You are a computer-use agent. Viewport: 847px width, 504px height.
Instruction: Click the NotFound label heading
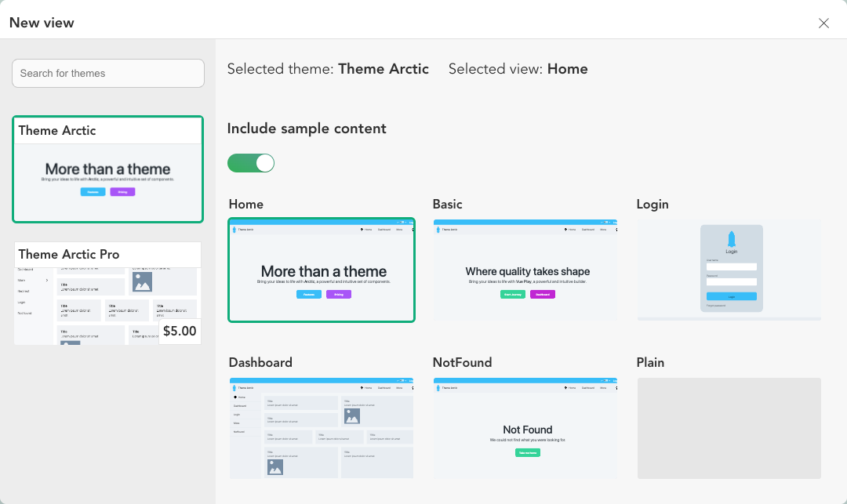(463, 363)
